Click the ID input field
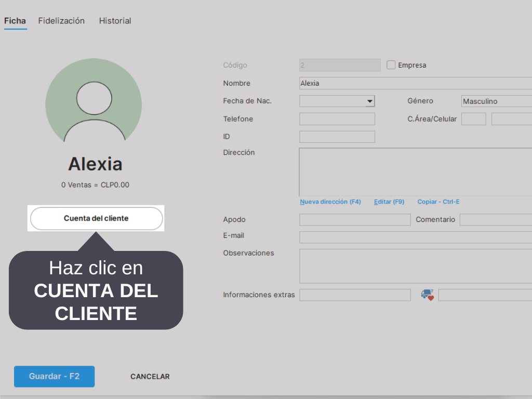This screenshot has height=399, width=532. tap(337, 137)
